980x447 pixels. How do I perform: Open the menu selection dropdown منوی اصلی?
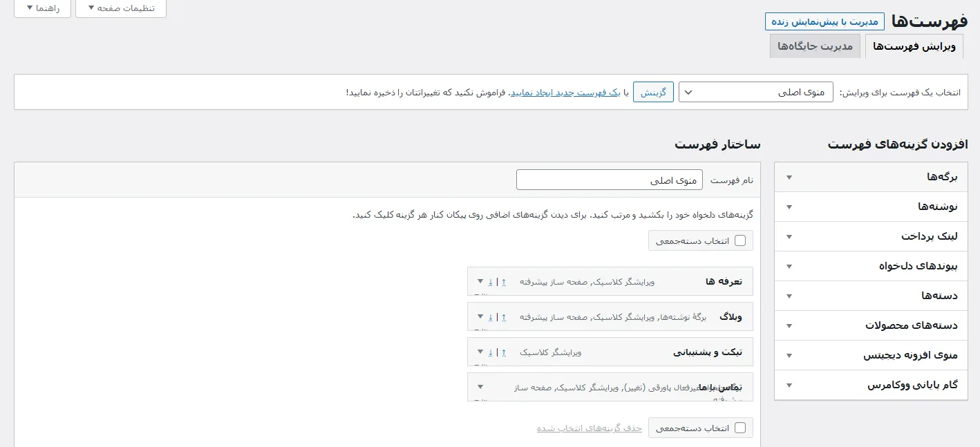[756, 92]
